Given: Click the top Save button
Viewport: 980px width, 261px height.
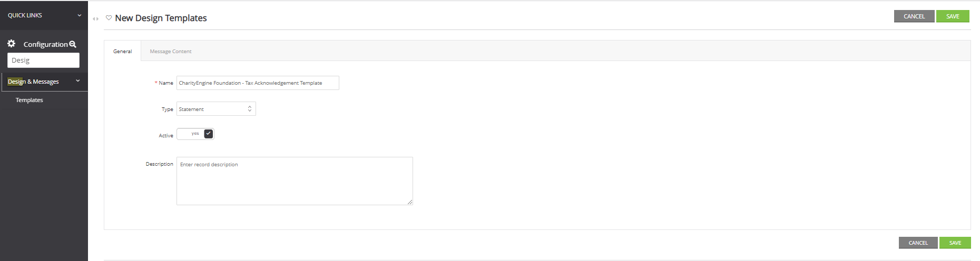Looking at the screenshot, I should click(x=953, y=16).
